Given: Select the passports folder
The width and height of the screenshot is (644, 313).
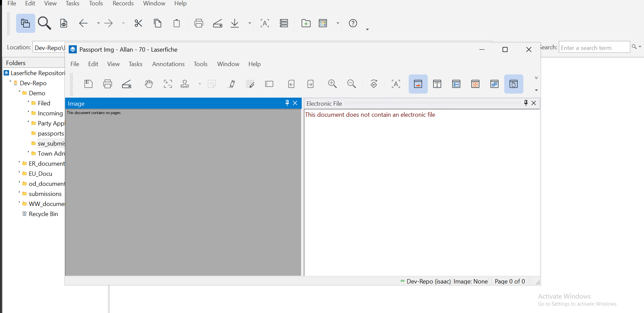Looking at the screenshot, I should tap(51, 134).
